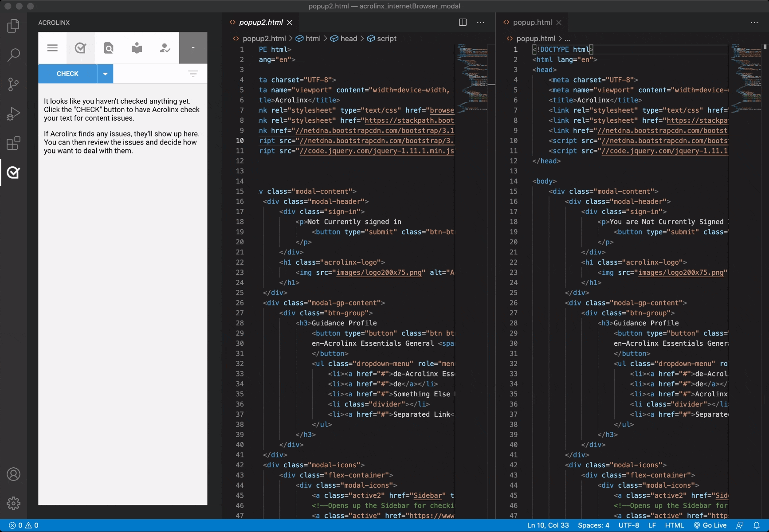The width and height of the screenshot is (769, 532).
Task: Split the left editor with split icon
Action: (463, 22)
